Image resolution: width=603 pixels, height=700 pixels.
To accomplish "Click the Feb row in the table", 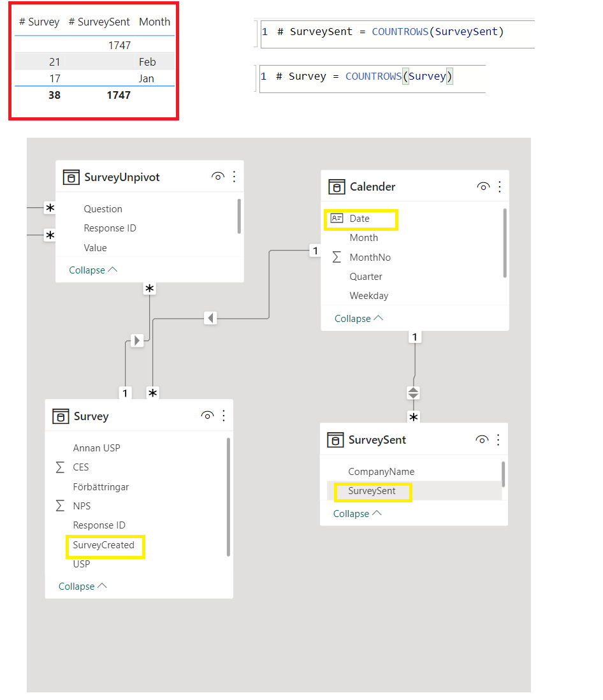I will (94, 62).
